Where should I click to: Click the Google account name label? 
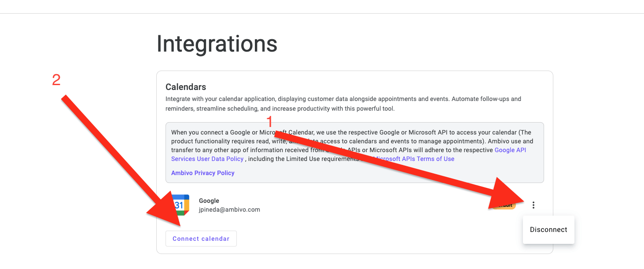209,201
